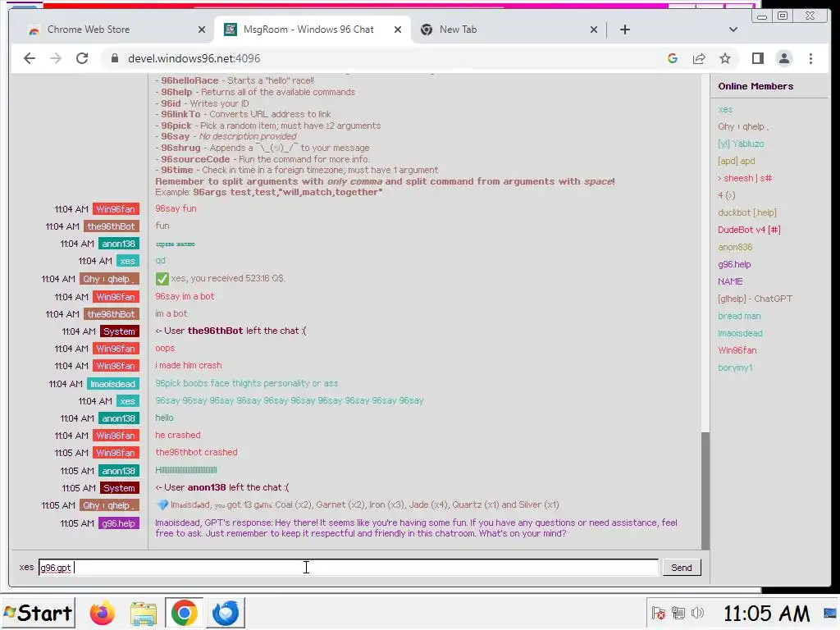Click the Online Members heading
The height and width of the screenshot is (630, 840).
[x=756, y=86]
